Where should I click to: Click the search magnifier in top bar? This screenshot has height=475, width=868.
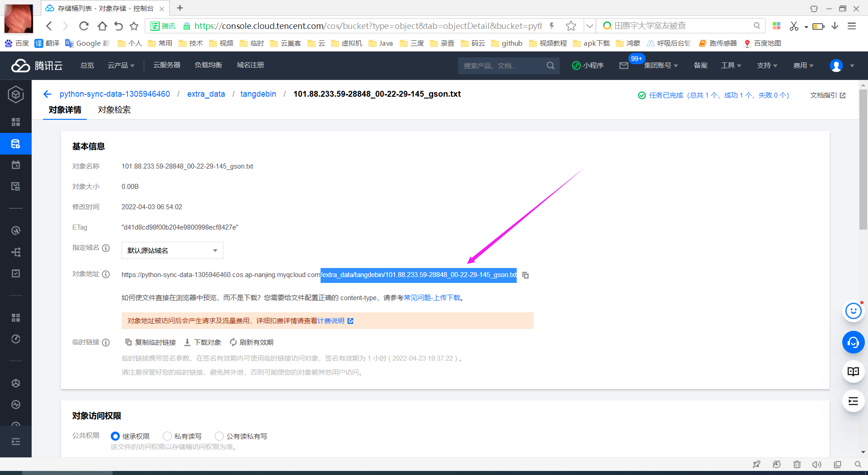click(550, 66)
